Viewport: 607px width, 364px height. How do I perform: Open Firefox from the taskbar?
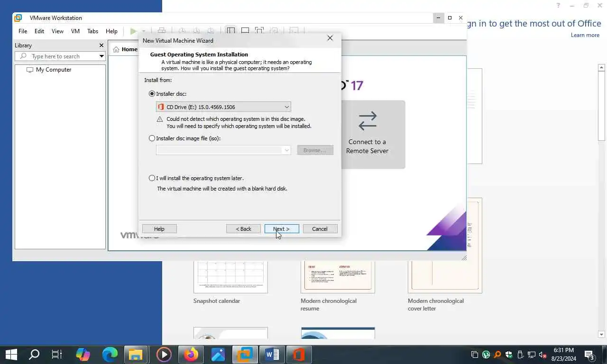coord(191,355)
